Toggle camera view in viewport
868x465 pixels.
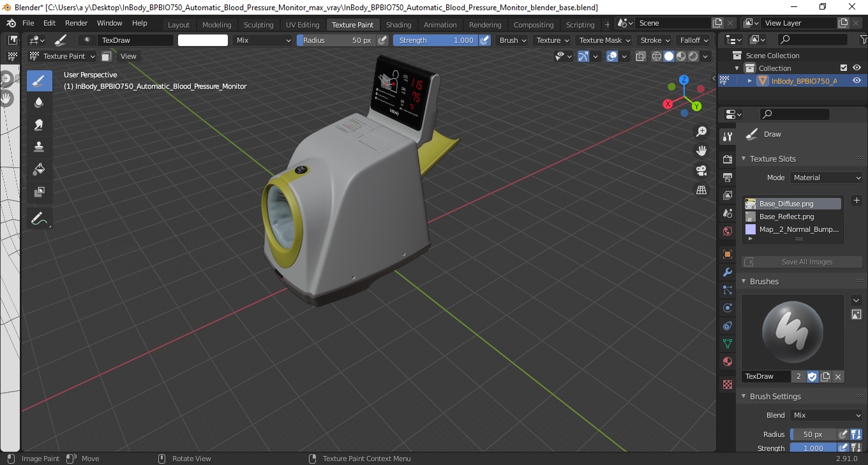click(x=701, y=171)
